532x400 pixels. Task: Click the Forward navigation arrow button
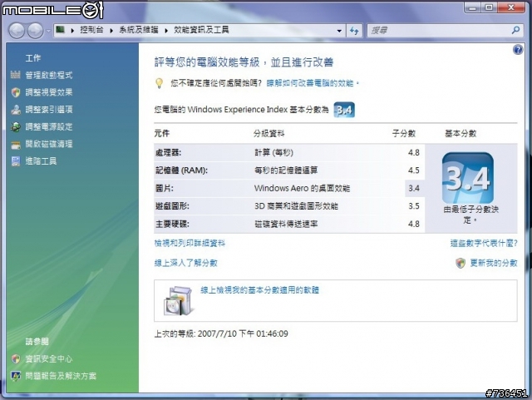tap(35, 31)
